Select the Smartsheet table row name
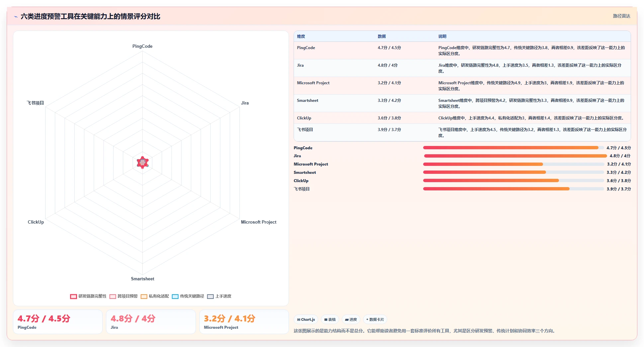 click(308, 101)
